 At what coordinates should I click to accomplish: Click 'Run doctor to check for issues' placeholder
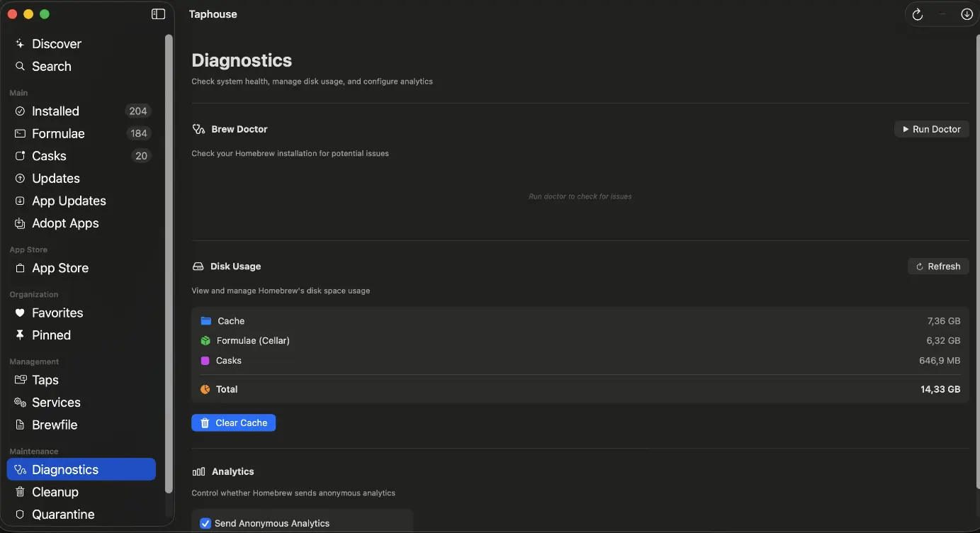(580, 196)
